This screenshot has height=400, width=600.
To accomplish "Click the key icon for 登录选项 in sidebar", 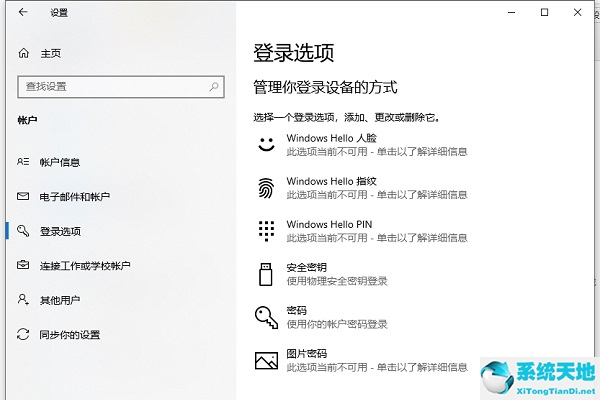I will [x=23, y=231].
